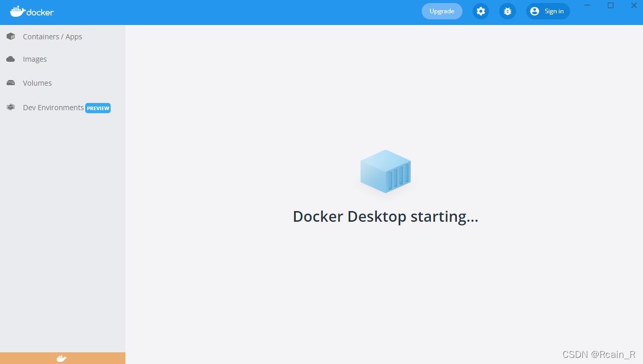Open Settings via the gear icon
The width and height of the screenshot is (643, 364).
click(480, 11)
